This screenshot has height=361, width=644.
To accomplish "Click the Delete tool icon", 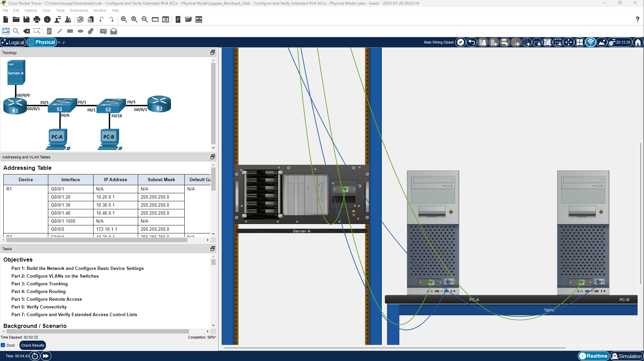I will (x=26, y=31).
